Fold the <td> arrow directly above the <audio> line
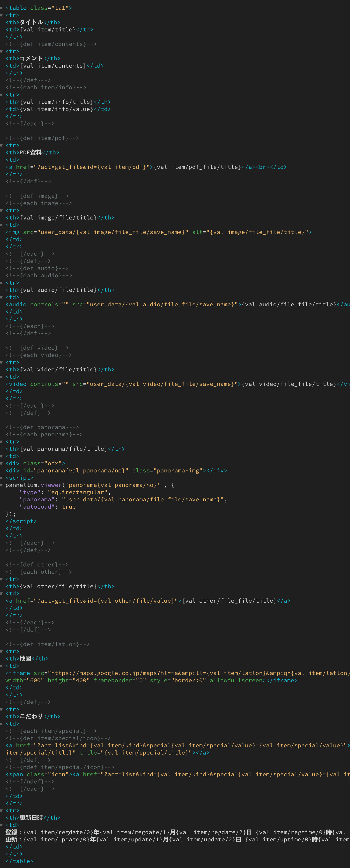 pos(2,297)
